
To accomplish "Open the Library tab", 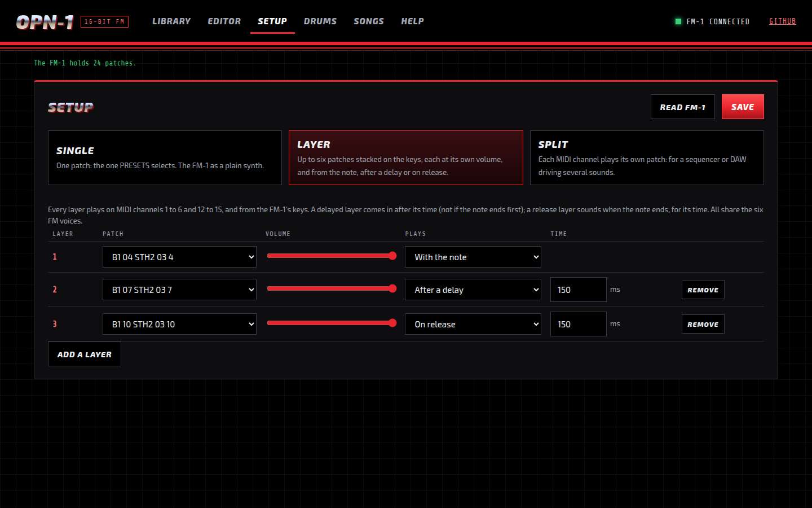I will (x=171, y=21).
